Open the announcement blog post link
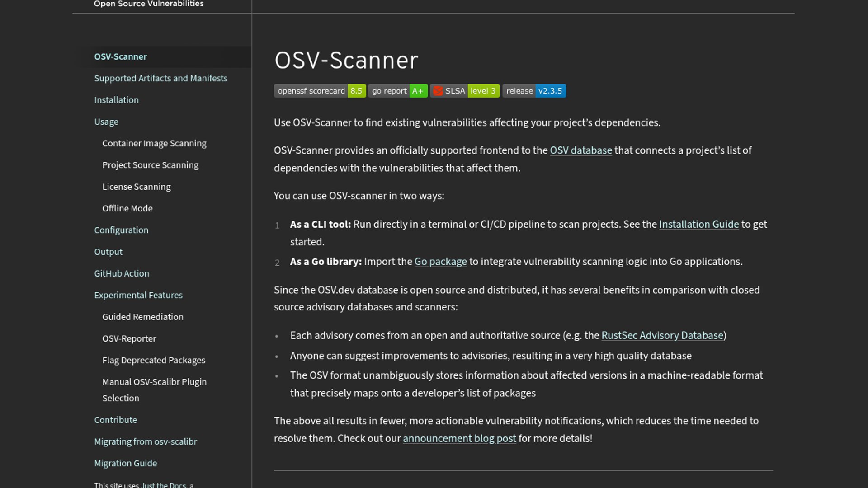This screenshot has height=488, width=868. (459, 439)
